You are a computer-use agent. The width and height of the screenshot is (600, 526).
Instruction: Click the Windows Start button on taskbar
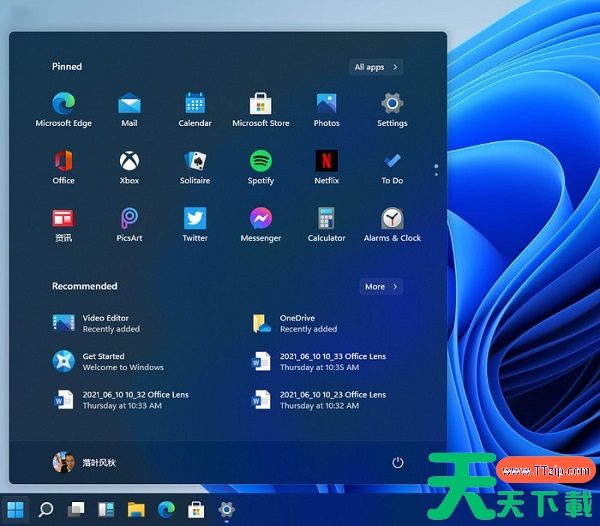(15, 510)
